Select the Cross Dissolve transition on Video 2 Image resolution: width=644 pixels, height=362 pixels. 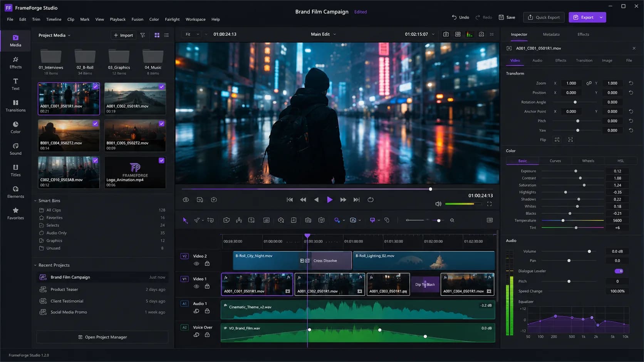(x=325, y=260)
